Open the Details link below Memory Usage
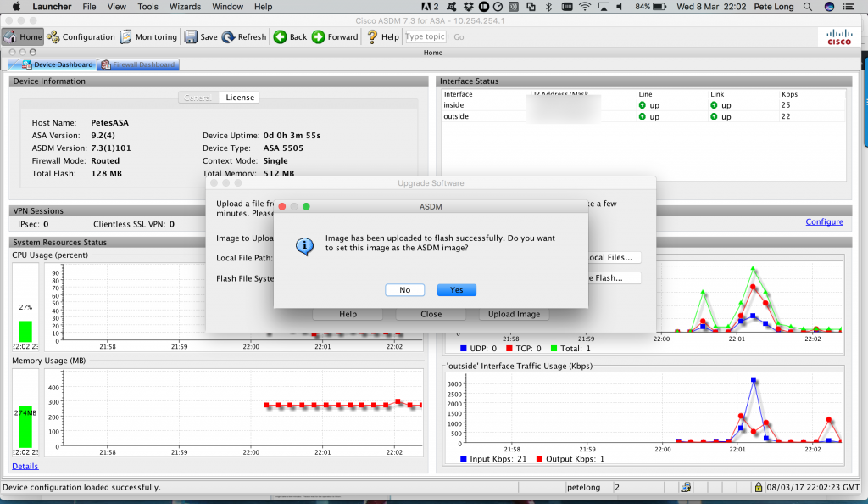868x504 pixels. click(25, 466)
